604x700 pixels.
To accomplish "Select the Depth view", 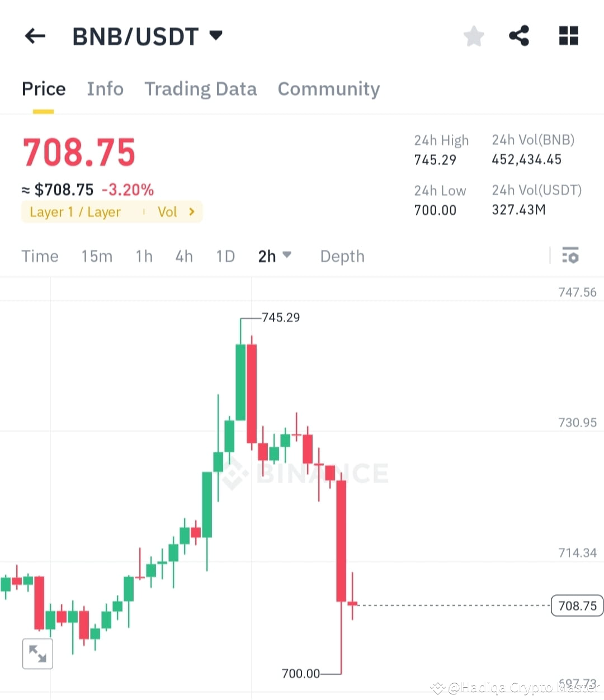I will click(342, 256).
